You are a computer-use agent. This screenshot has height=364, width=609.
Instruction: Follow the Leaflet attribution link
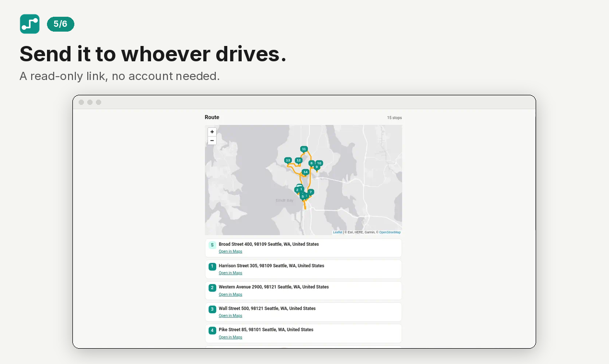[338, 232]
